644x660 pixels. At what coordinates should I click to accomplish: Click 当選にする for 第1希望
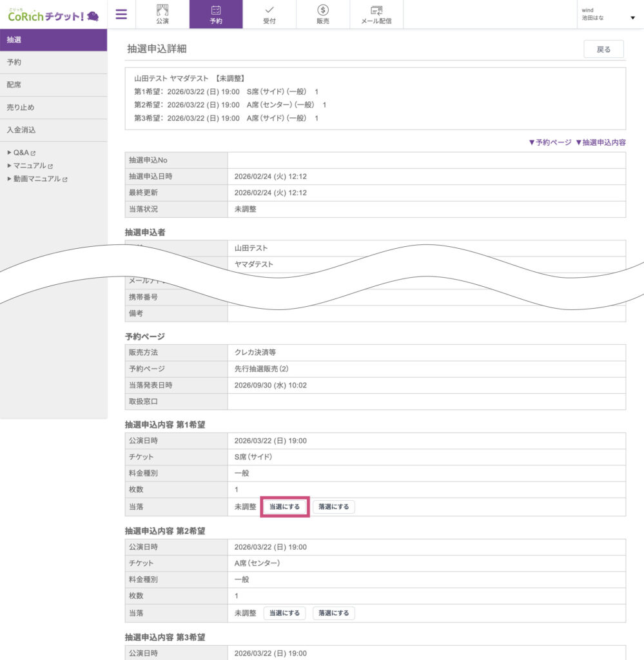(284, 507)
